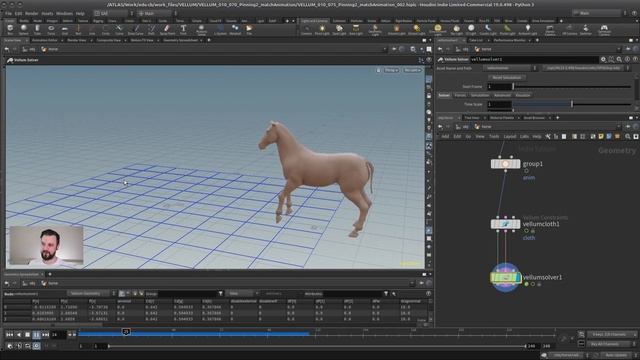Image resolution: width=640 pixels, height=360 pixels.
Task: Select the Tube shelf tool
Action: [x=37, y=29]
